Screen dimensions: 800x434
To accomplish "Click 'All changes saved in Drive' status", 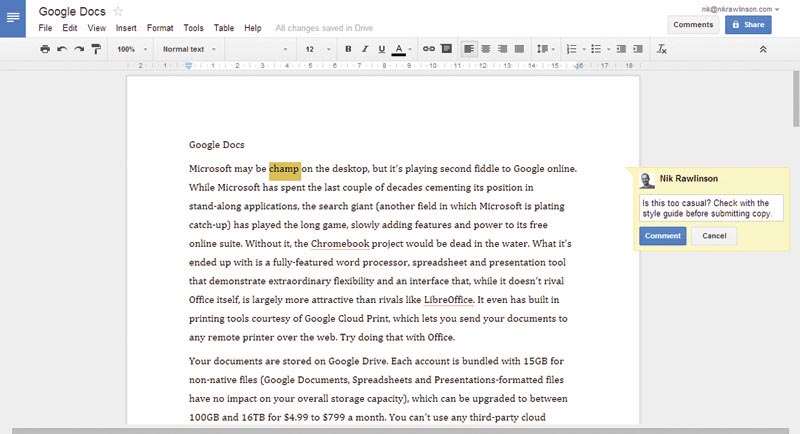I will [324, 28].
